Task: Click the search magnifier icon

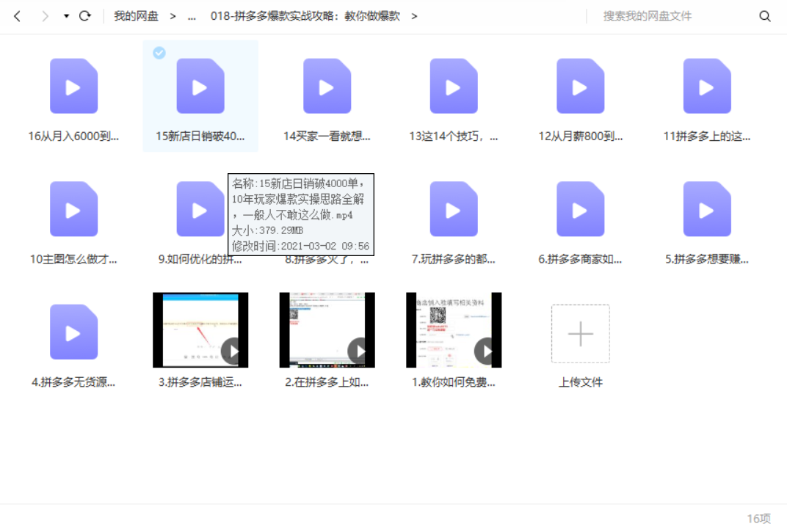Action: click(764, 16)
